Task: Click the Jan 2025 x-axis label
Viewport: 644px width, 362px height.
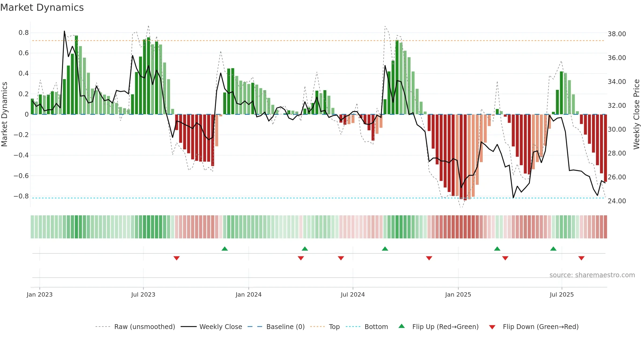Action: [458, 294]
